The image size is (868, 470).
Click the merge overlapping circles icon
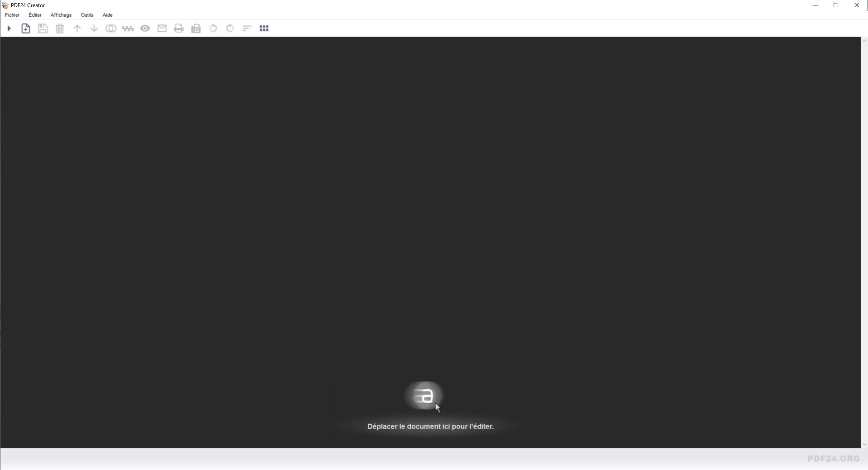pos(111,28)
